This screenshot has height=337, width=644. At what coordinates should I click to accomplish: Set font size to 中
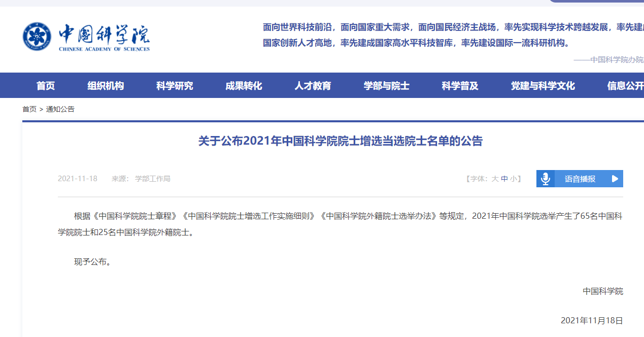[x=504, y=179]
